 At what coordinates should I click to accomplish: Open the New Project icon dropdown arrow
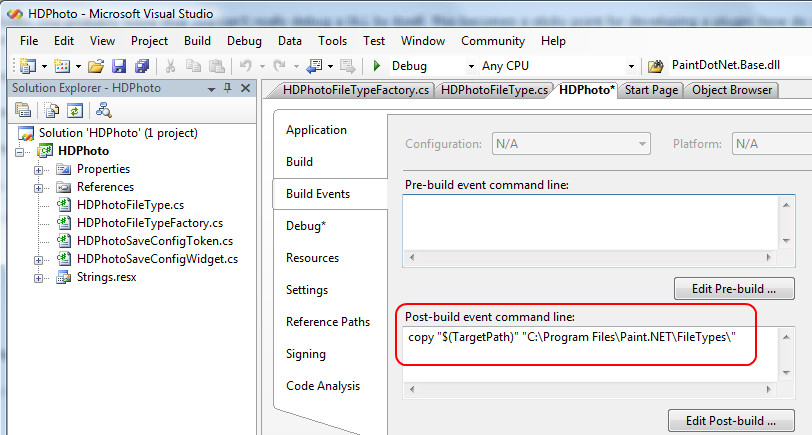coord(44,66)
